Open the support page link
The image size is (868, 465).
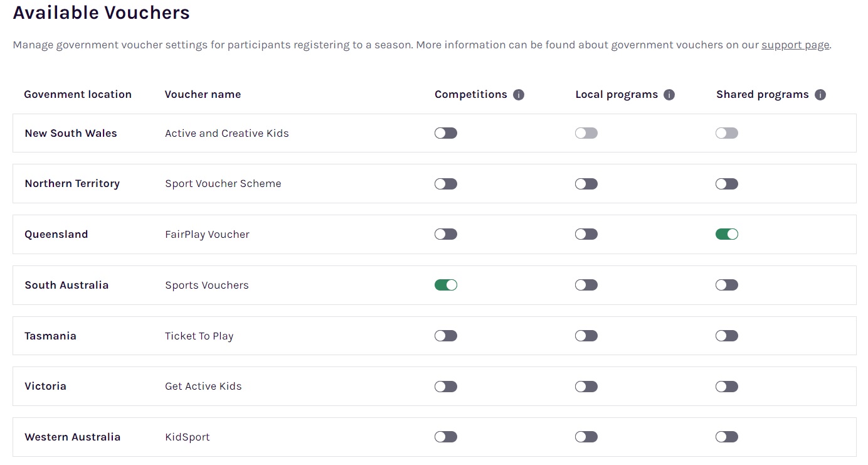click(x=795, y=45)
